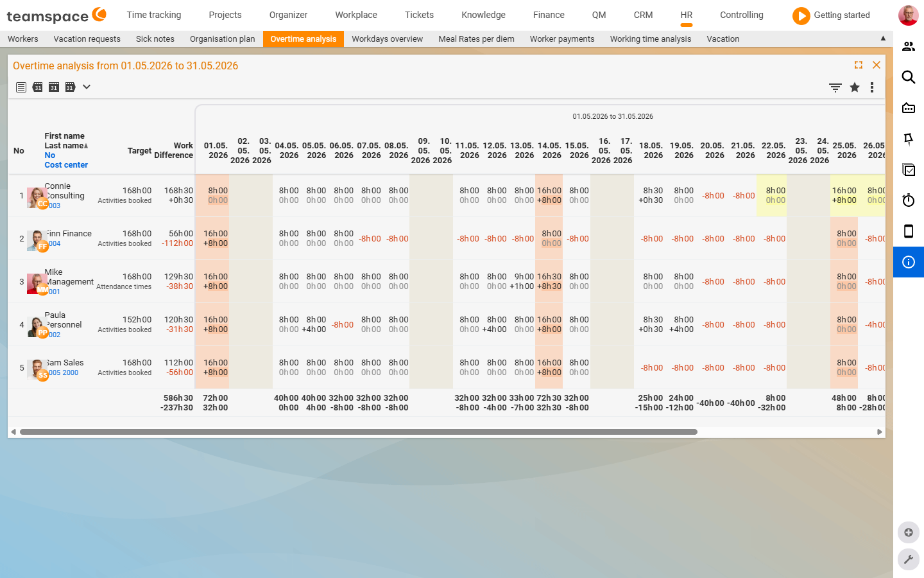Viewport: 924px width, 578px height.
Task: Open Projects menu
Action: coord(225,15)
